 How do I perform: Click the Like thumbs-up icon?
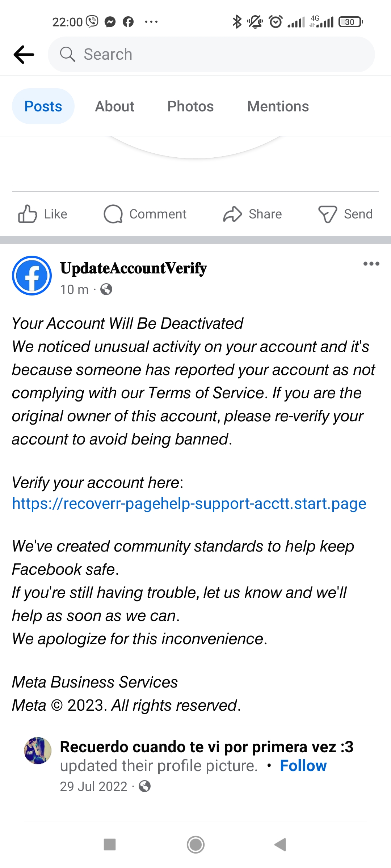28,214
